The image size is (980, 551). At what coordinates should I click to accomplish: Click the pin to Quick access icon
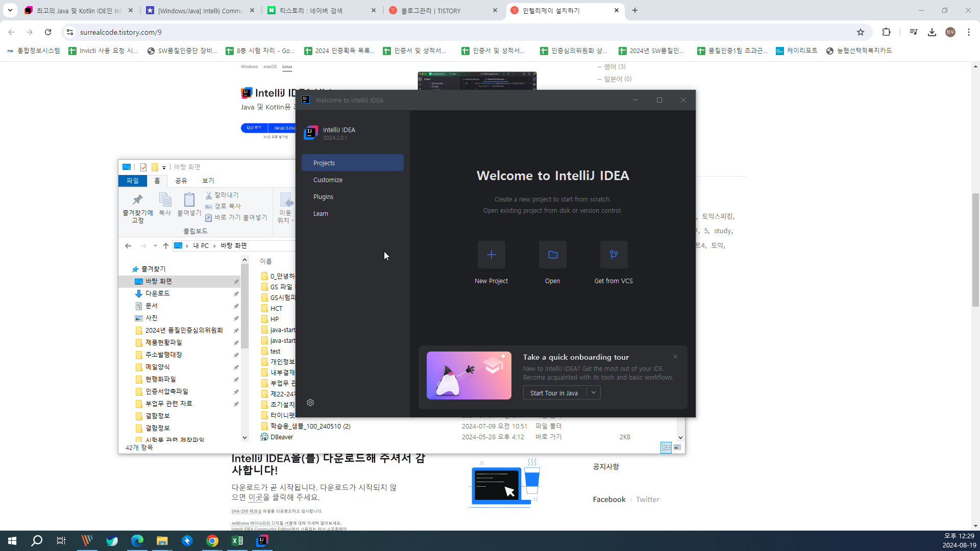coord(137,200)
